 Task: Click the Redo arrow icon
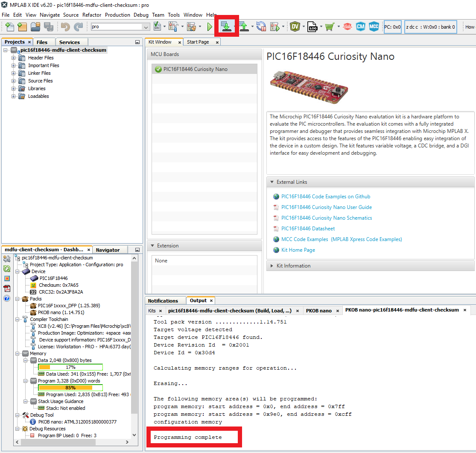coord(78,27)
